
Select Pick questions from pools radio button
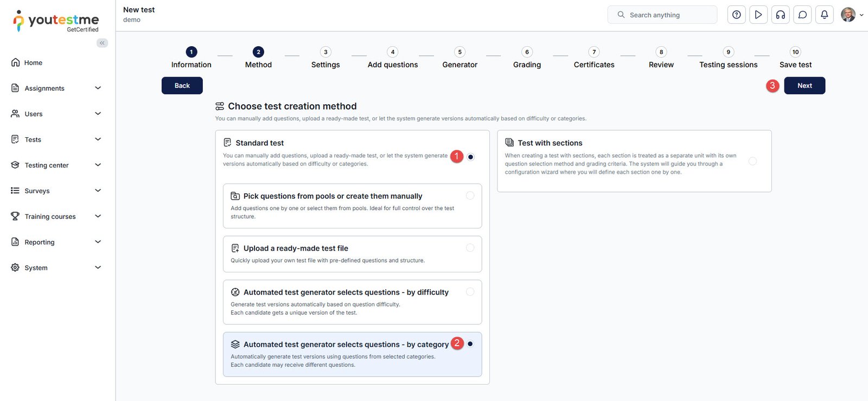[470, 195]
